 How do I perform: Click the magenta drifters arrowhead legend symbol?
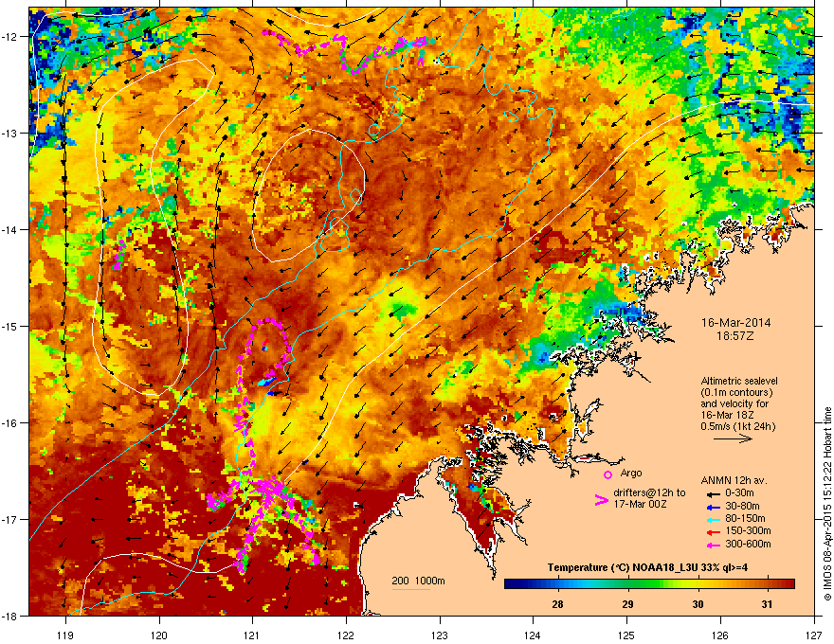[601, 500]
